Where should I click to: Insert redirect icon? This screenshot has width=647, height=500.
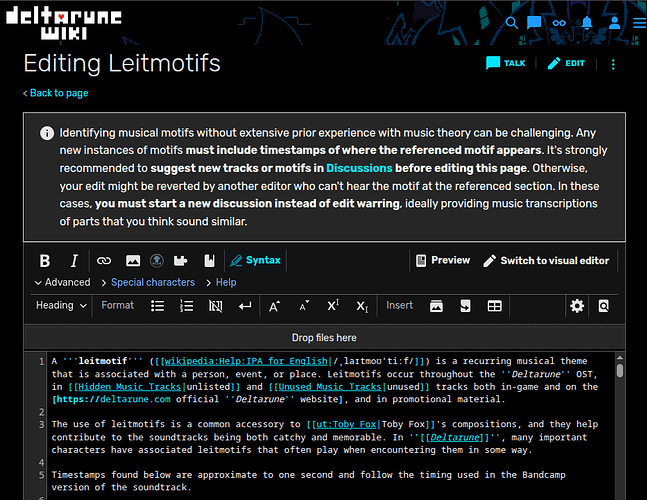(465, 306)
